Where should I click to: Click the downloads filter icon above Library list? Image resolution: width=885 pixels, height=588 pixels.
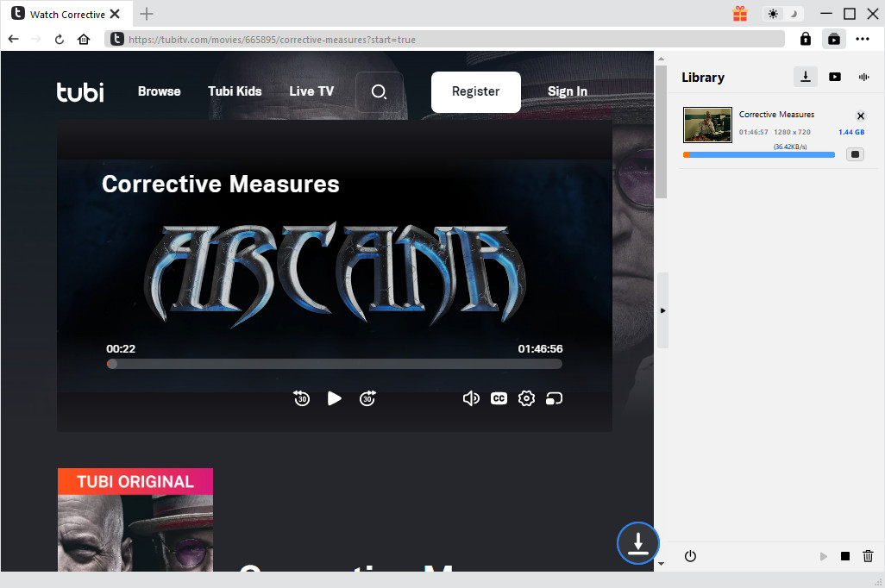pyautogui.click(x=805, y=77)
